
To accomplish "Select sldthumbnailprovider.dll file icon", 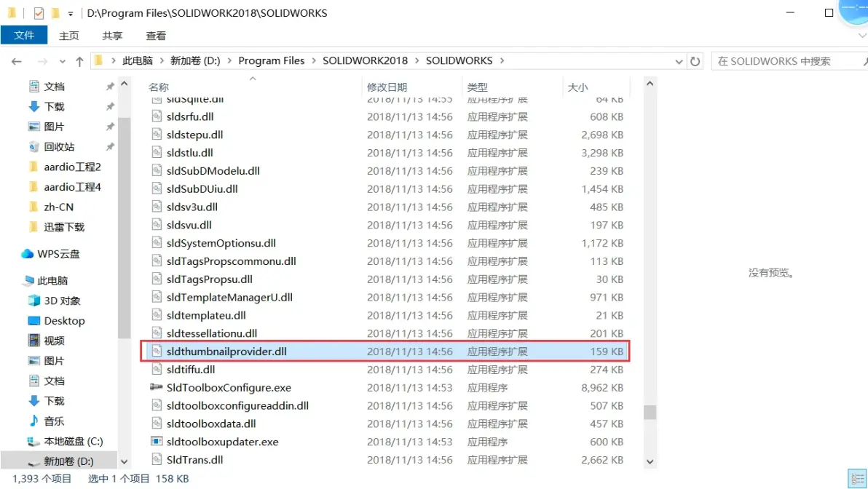I will [x=157, y=351].
